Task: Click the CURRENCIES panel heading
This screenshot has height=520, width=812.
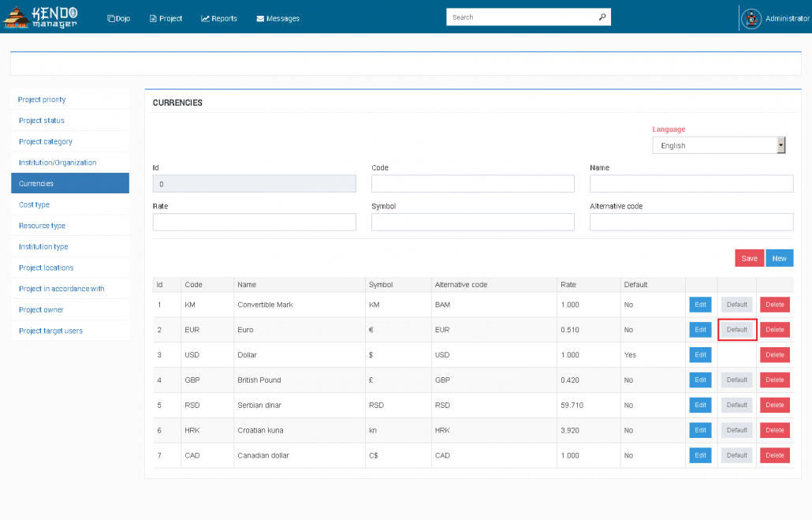Action: tap(177, 103)
